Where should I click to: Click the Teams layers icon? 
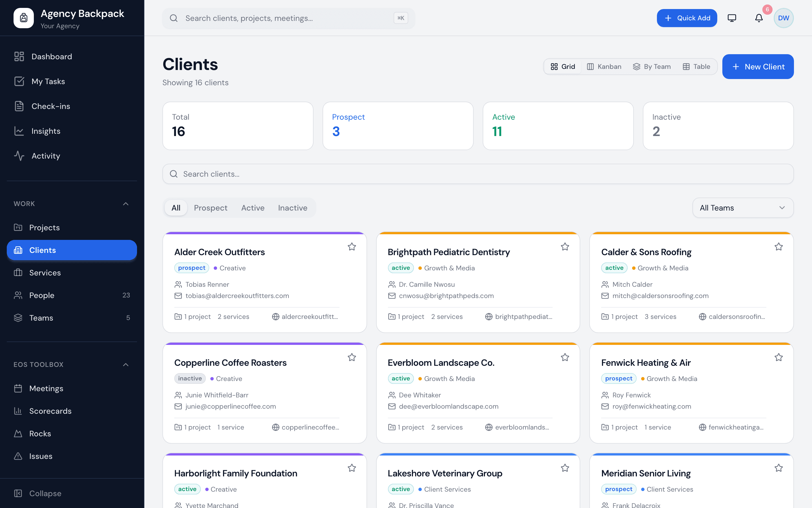18,317
